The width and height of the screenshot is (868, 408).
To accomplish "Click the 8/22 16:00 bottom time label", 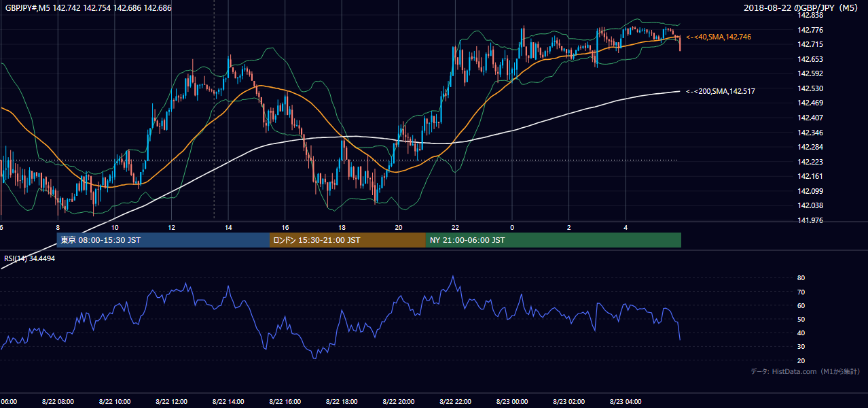I will pos(285,401).
